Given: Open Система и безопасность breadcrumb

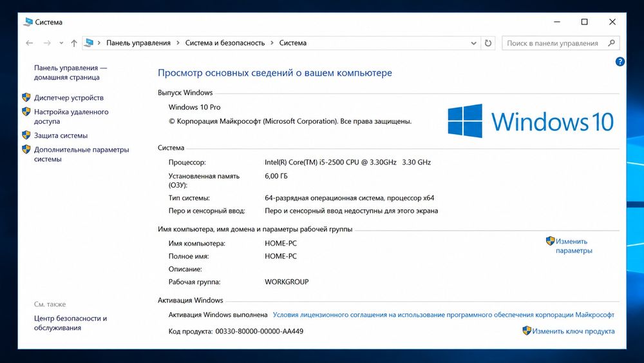Looking at the screenshot, I should [x=225, y=43].
